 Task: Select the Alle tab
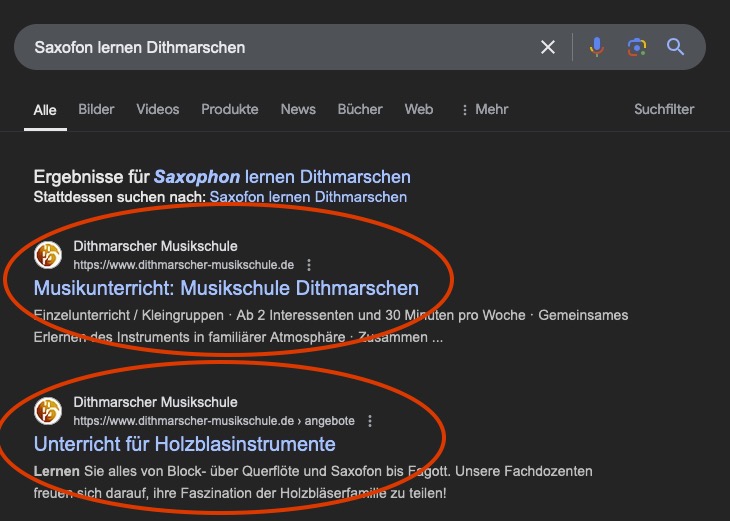pos(45,110)
